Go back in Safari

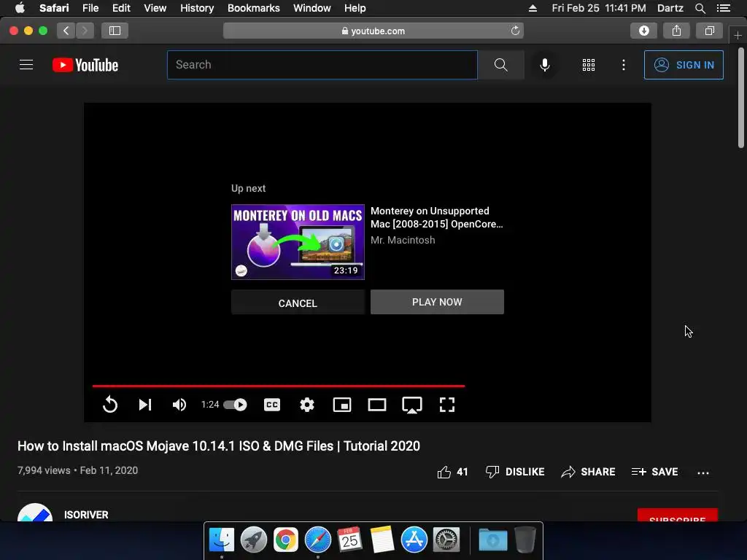coord(66,31)
